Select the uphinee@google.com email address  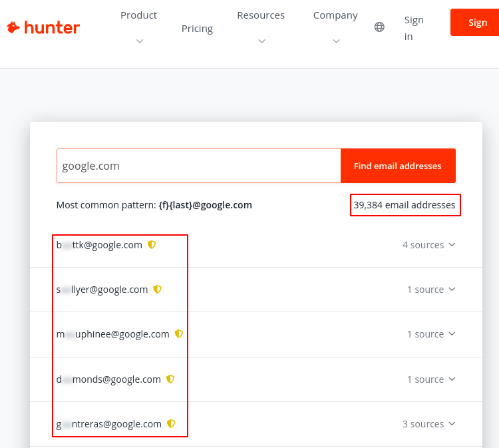pyautogui.click(x=113, y=334)
